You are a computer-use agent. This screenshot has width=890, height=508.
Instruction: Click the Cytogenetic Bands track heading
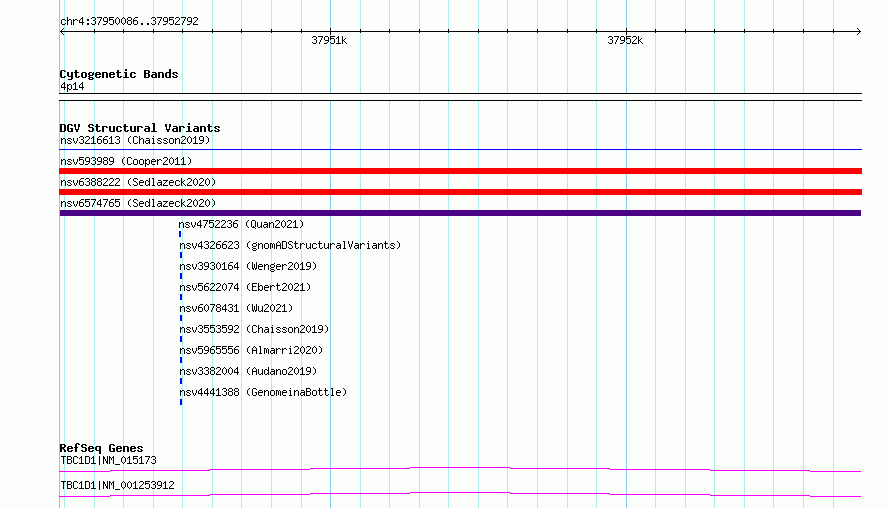coord(119,74)
